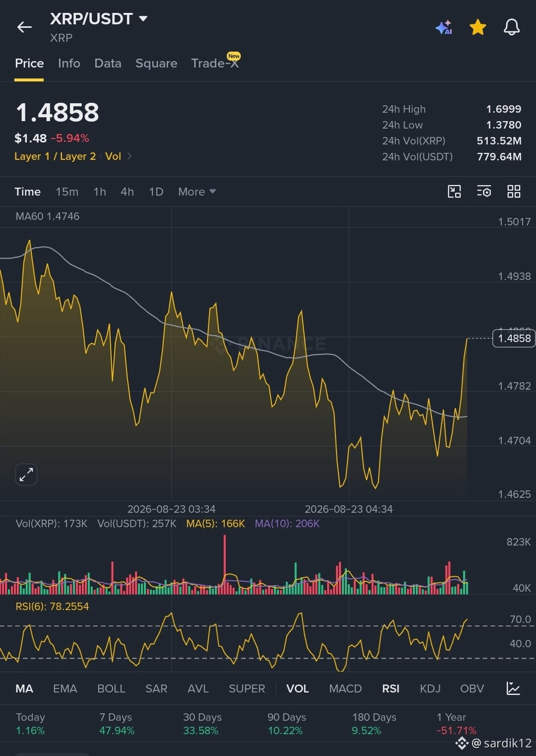536x756 pixels.
Task: Click the 2026-08-23 03:34 time label
Action: click(171, 509)
